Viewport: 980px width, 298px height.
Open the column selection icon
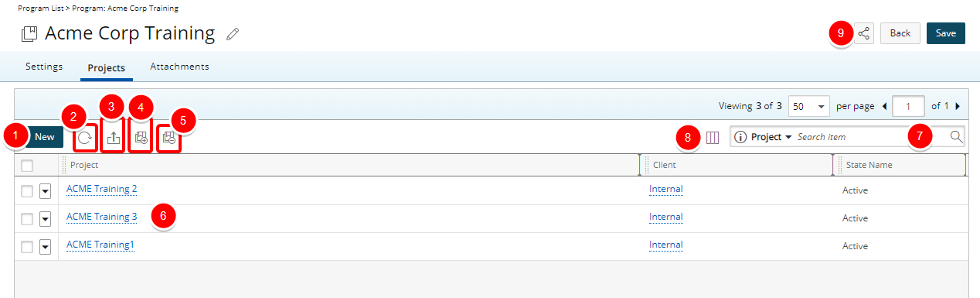(713, 137)
